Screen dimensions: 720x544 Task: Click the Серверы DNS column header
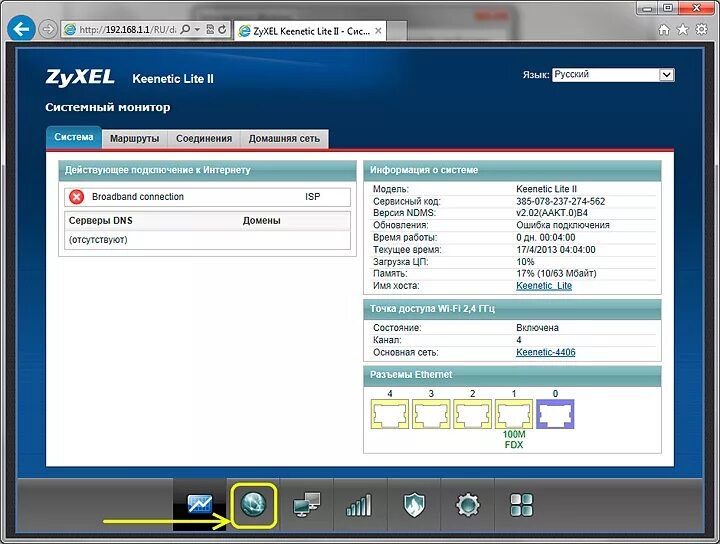point(101,220)
